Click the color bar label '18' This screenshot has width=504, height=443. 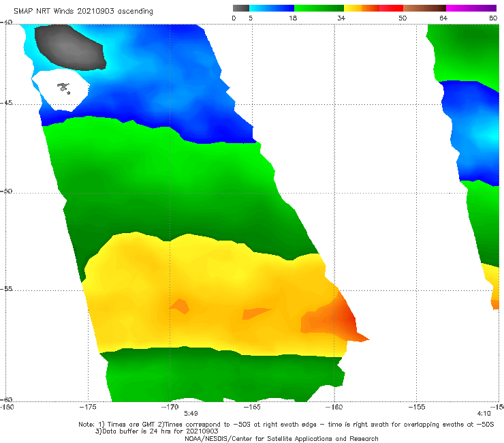(293, 18)
